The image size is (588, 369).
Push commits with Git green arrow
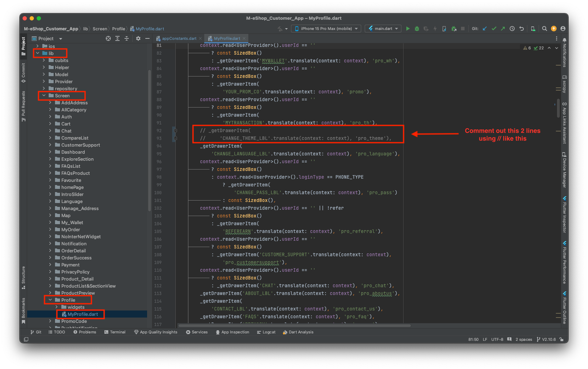(x=503, y=29)
